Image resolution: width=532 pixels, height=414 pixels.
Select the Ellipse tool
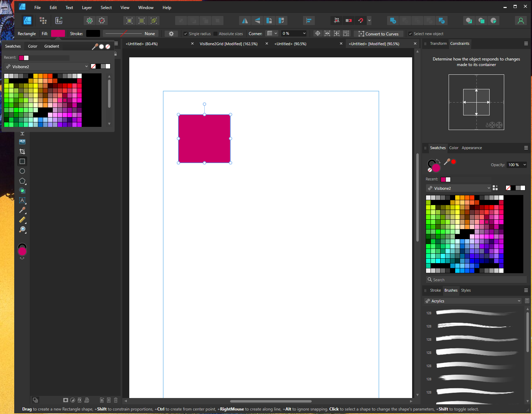tap(22, 171)
